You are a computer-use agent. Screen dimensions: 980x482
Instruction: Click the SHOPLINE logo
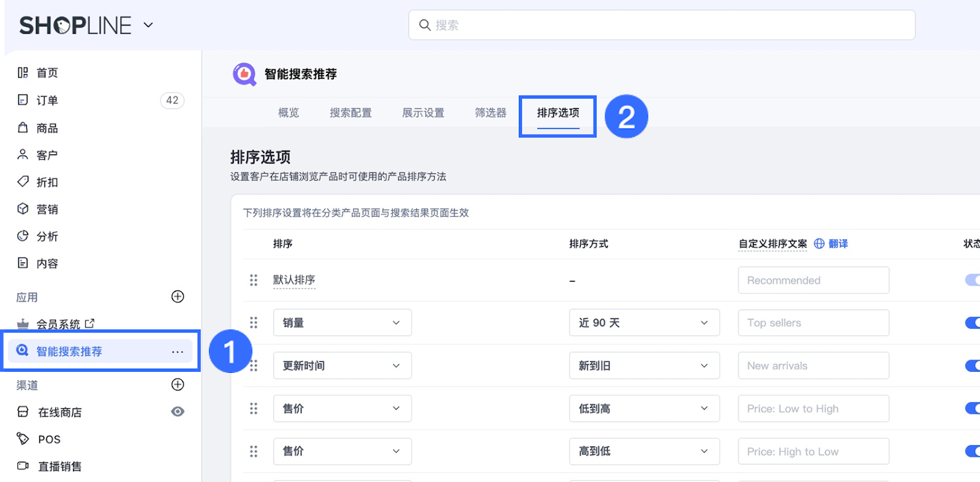75,25
